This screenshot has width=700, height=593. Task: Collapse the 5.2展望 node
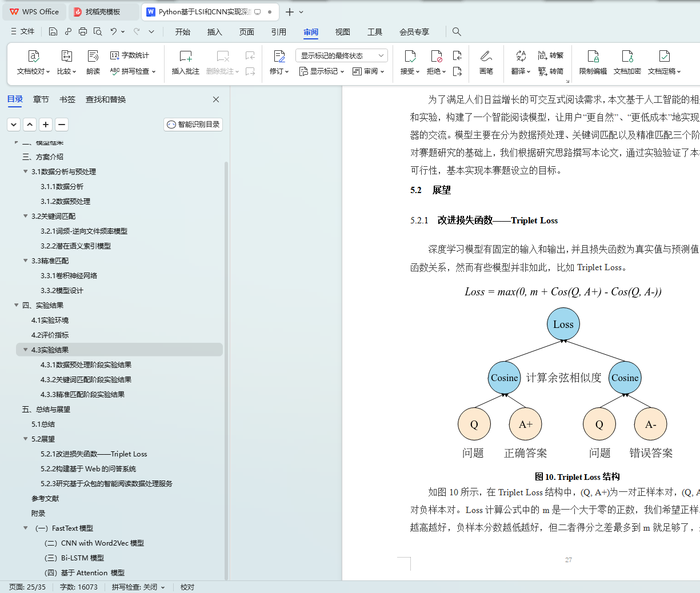click(x=25, y=439)
